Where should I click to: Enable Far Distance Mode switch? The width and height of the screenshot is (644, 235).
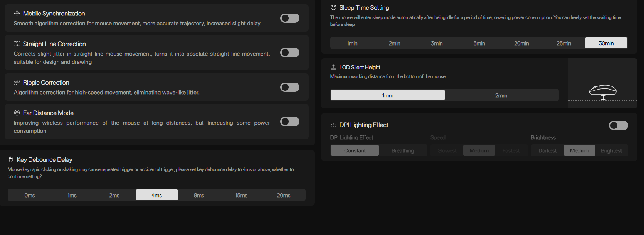click(289, 122)
